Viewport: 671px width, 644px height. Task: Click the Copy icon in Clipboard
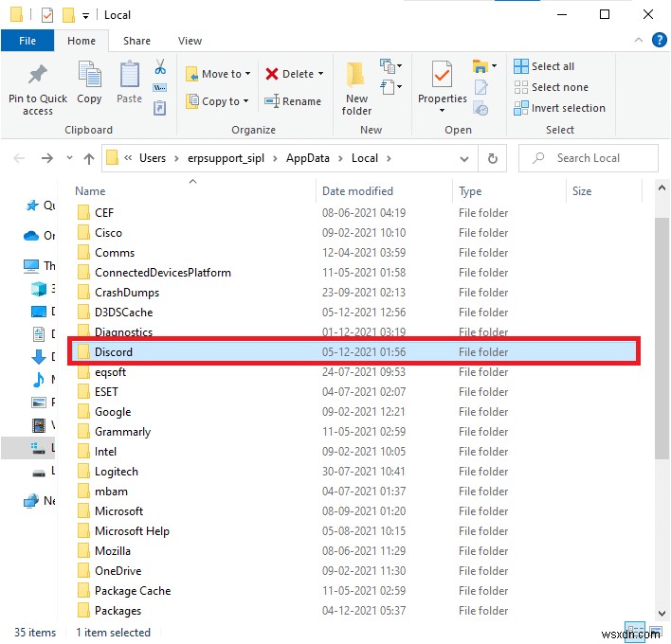tap(89, 75)
